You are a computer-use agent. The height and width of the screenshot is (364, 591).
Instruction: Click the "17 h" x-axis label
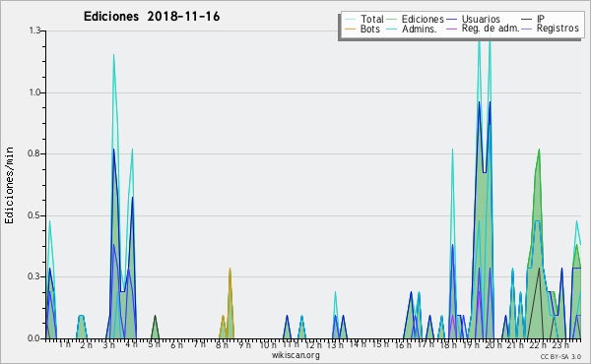[426, 344]
